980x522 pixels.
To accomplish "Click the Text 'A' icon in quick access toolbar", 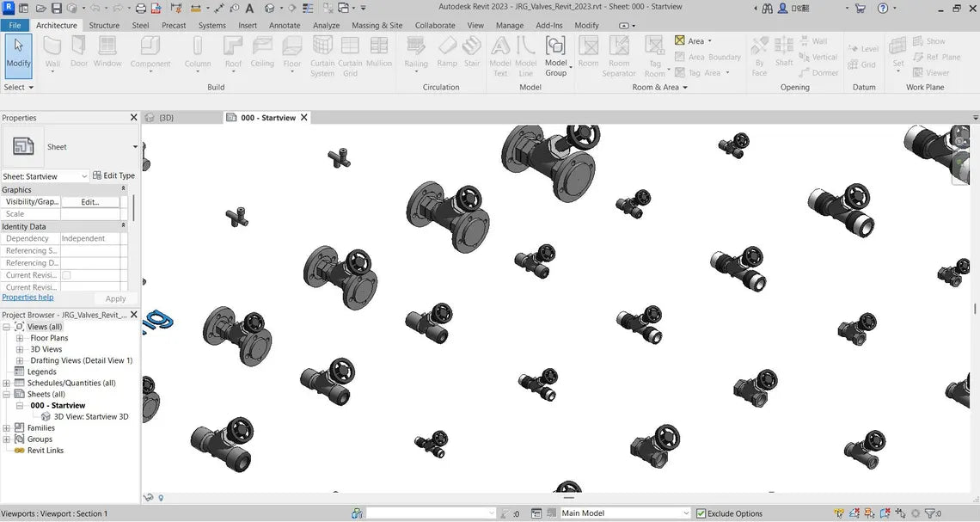I will [249, 8].
